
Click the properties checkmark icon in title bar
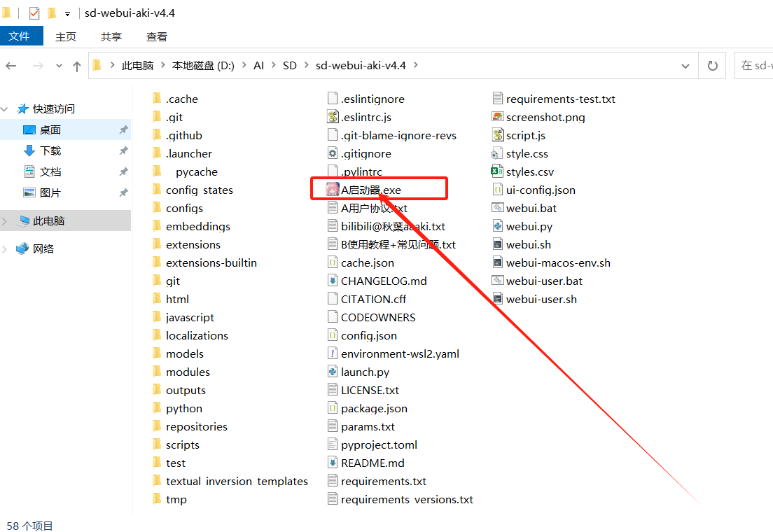tap(34, 13)
